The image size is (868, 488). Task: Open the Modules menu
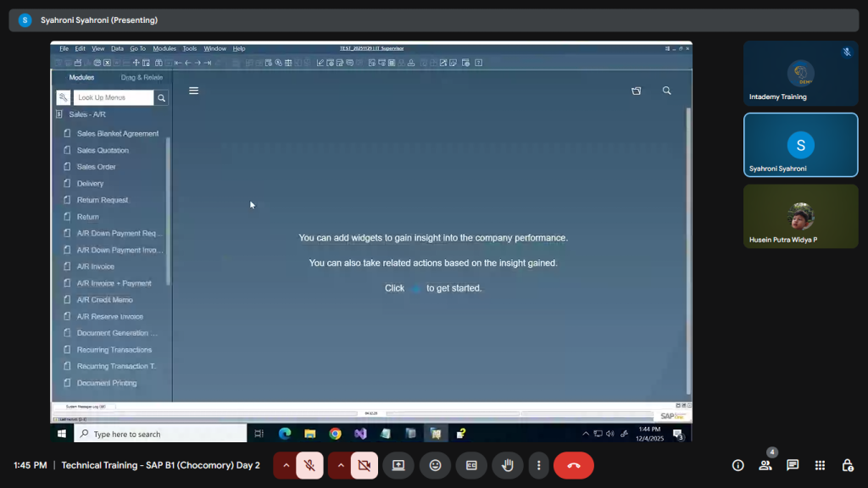(164, 48)
